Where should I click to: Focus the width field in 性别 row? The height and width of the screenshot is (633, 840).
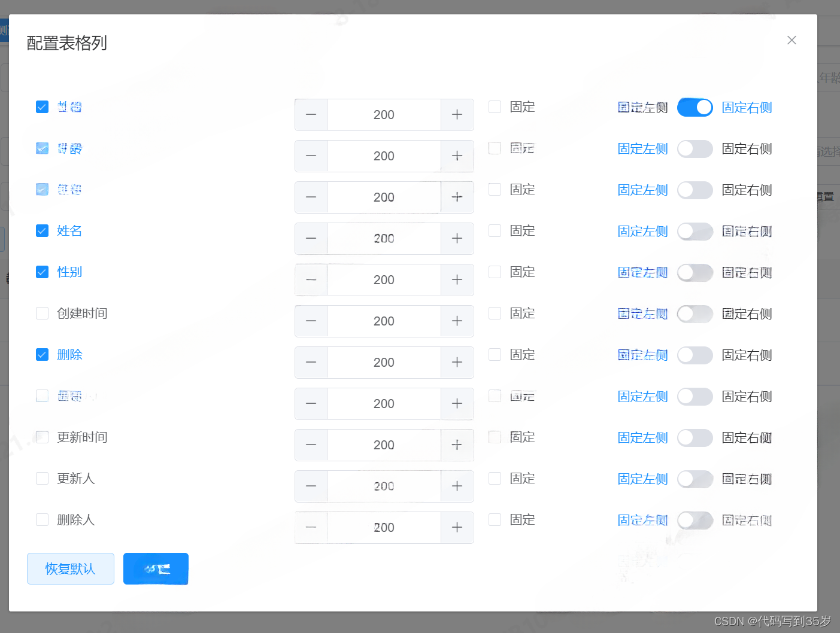click(x=384, y=280)
